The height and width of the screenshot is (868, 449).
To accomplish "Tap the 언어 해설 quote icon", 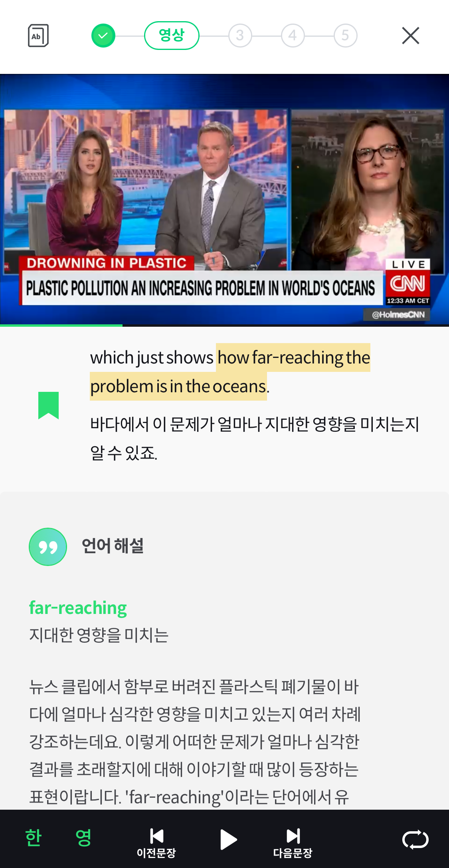I will 48,547.
